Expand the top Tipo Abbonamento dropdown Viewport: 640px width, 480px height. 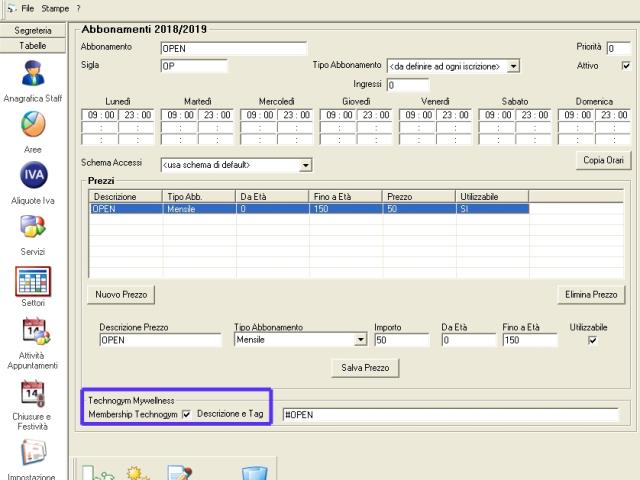(514, 66)
